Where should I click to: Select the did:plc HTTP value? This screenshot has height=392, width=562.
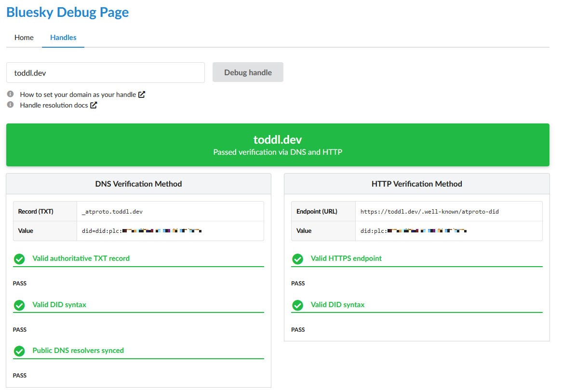[414, 231]
